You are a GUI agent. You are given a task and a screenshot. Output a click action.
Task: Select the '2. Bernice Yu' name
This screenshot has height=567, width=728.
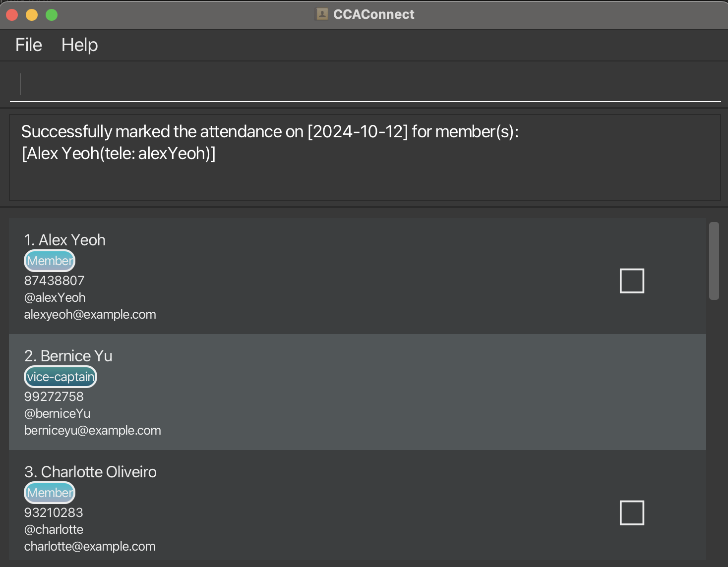[x=68, y=356]
